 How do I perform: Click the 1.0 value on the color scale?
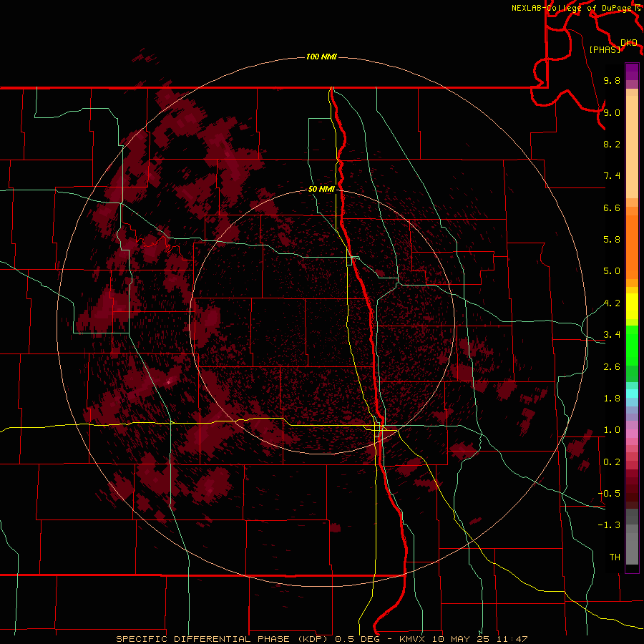click(612, 430)
